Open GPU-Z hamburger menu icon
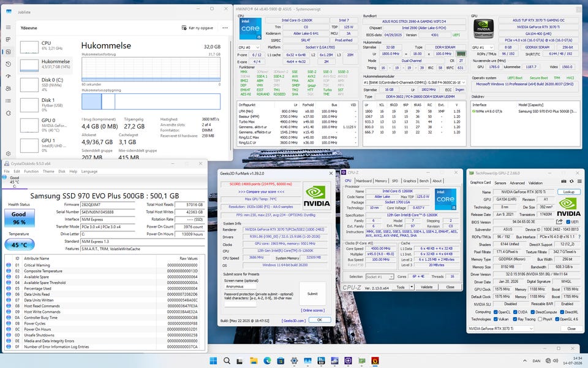Viewport: 588px width, 368px height. click(579, 182)
